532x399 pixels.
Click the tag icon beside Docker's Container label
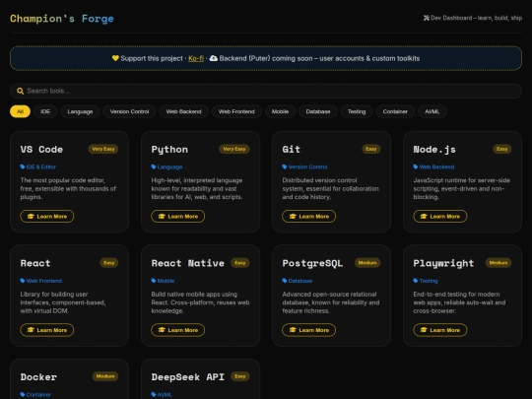(x=23, y=394)
